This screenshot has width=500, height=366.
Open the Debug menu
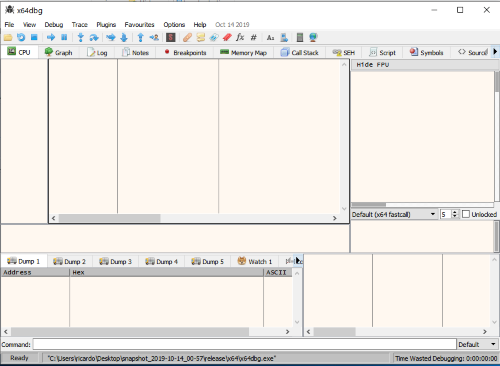pos(54,25)
